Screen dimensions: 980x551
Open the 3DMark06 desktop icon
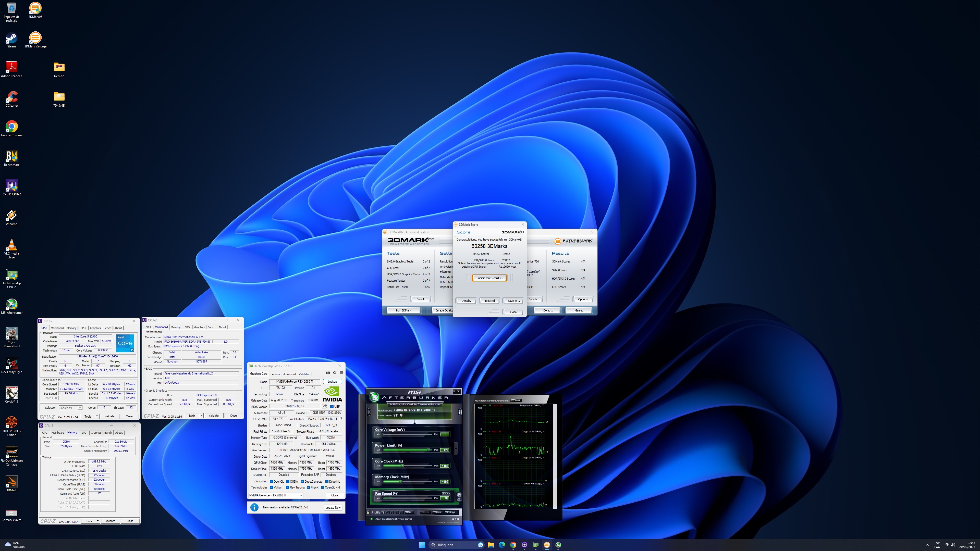click(35, 10)
